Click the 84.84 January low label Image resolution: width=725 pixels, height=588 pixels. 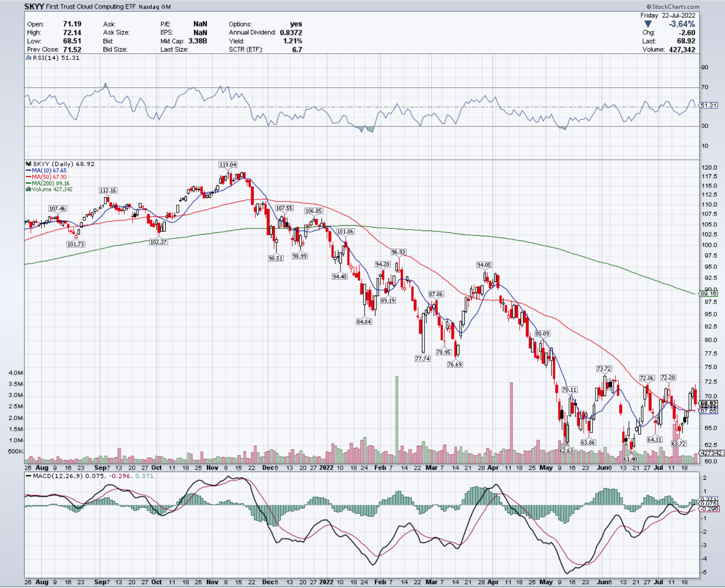(x=364, y=322)
